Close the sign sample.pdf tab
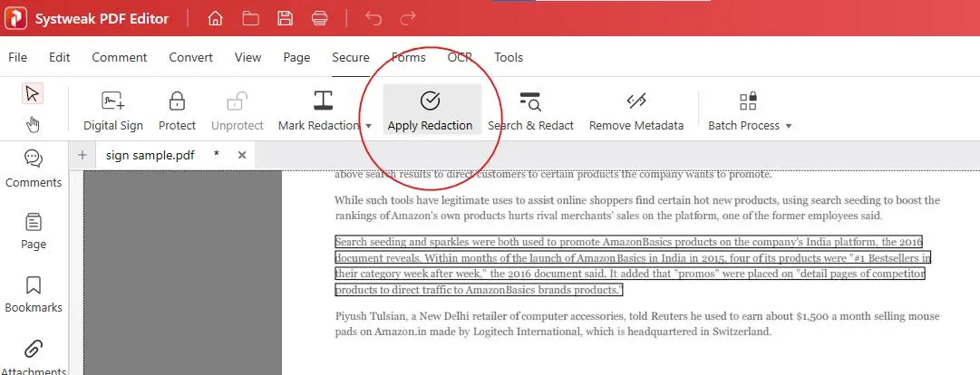 (x=242, y=155)
